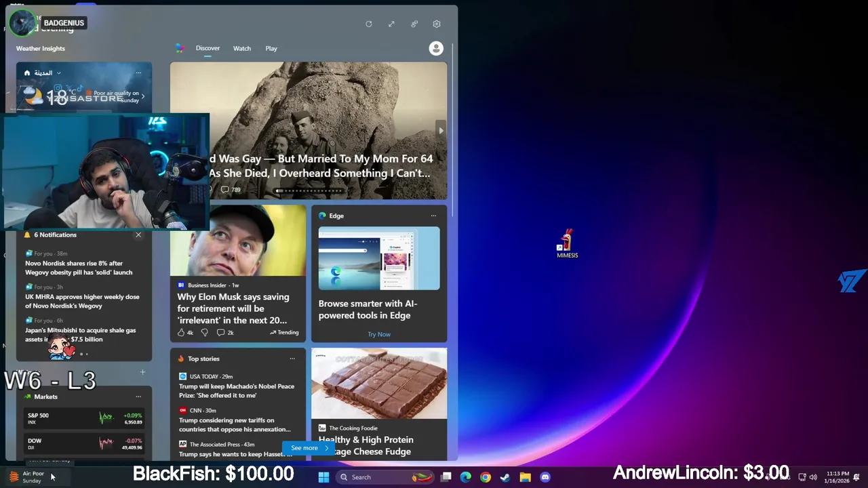Open Top stories more options
Screen dimensions: 868x488
tap(292, 359)
